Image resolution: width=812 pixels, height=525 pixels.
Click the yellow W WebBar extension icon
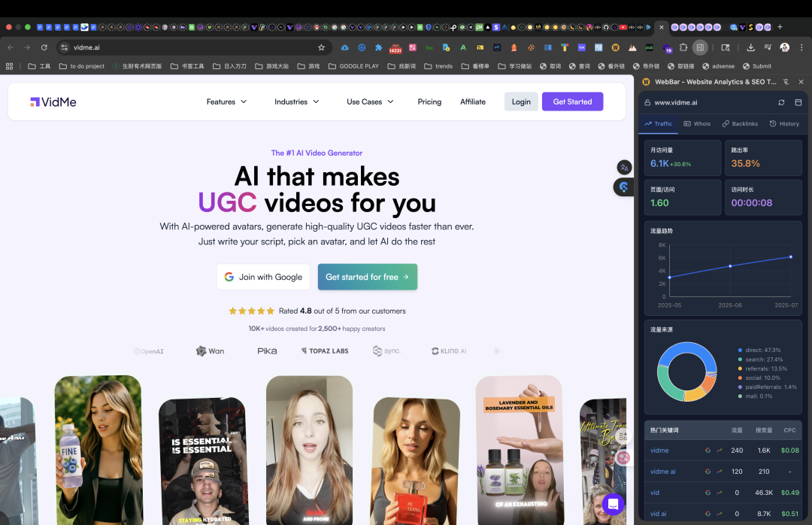point(616,47)
